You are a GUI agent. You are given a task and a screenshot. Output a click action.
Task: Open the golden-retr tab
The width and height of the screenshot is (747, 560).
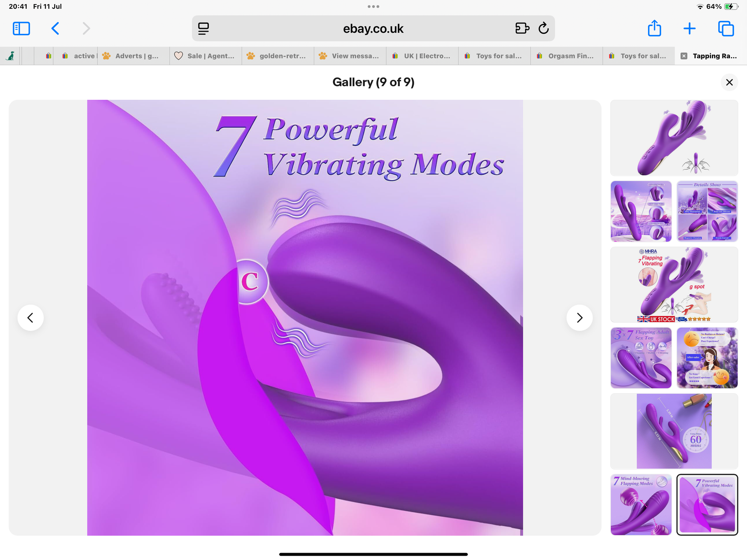[278, 56]
